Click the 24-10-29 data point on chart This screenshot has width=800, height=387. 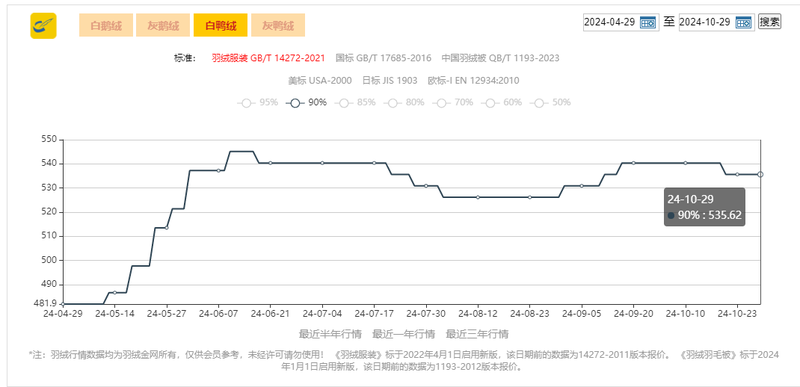760,174
